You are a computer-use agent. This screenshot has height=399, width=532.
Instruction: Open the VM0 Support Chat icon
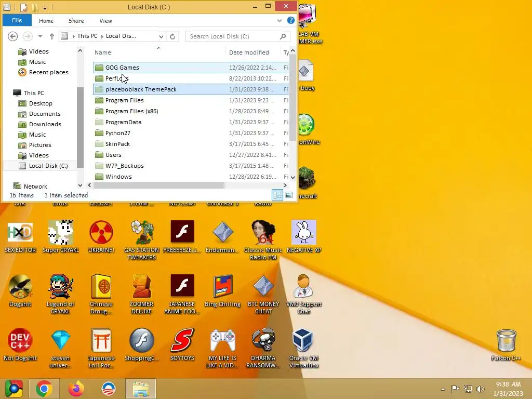(303, 287)
